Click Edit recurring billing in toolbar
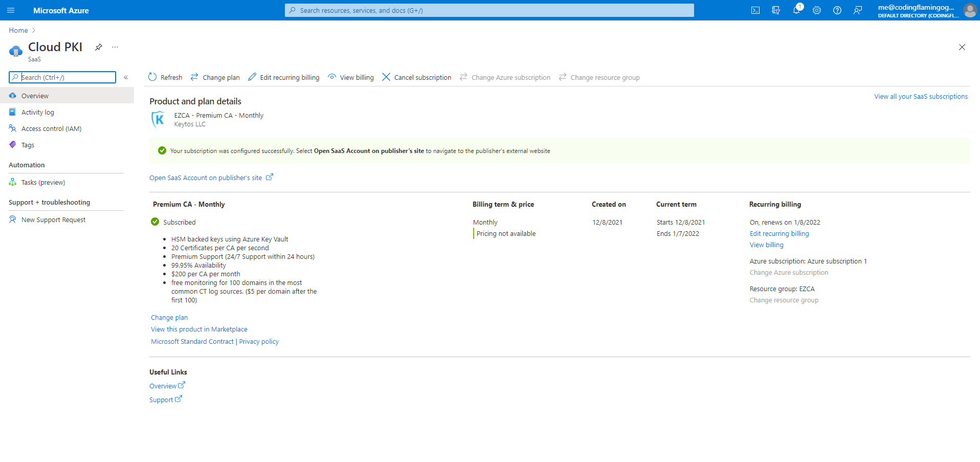980x462 pixels. click(284, 77)
